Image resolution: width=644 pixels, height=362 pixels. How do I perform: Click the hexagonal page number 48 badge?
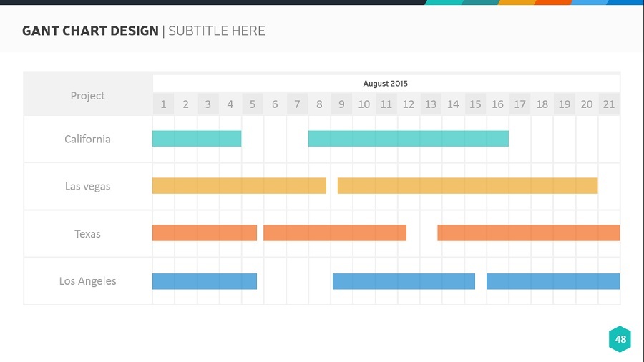tap(620, 339)
